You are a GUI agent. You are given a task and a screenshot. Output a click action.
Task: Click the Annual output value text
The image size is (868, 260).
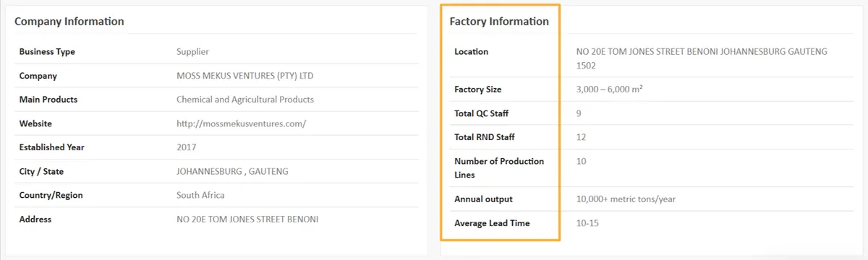[626, 199]
